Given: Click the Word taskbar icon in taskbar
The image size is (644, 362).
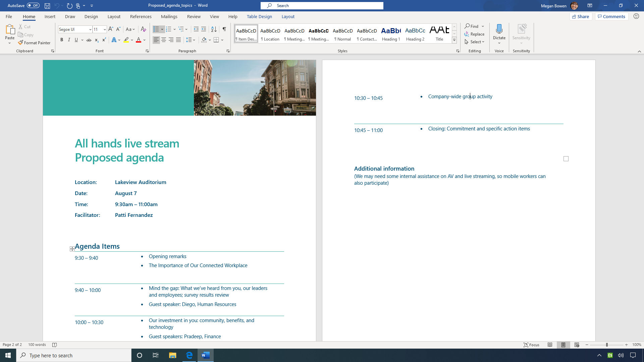Looking at the screenshot, I should 206,355.
